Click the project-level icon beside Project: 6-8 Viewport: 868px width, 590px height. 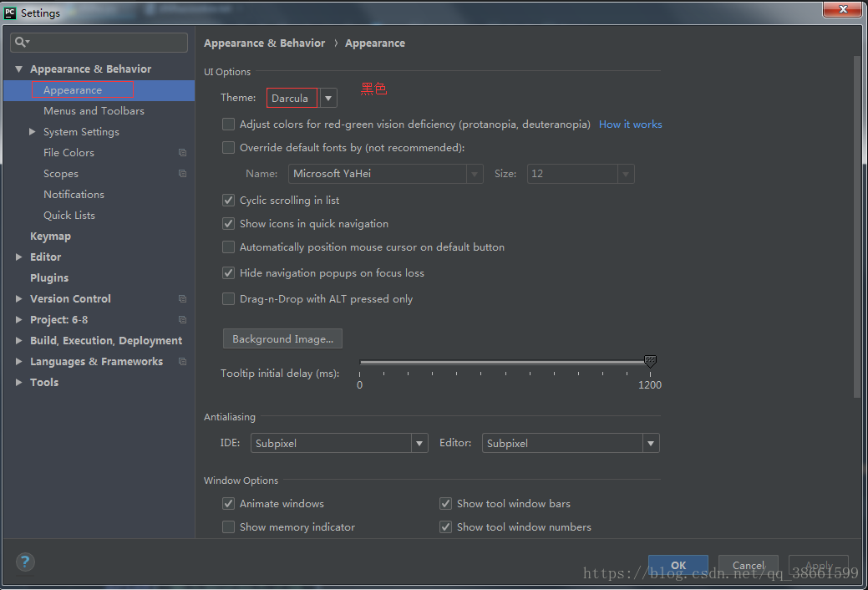tap(182, 320)
